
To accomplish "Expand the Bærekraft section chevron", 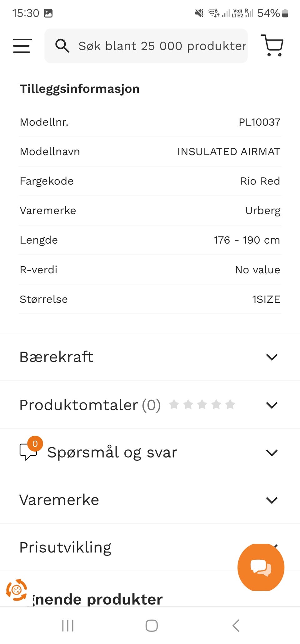I will [x=272, y=357].
